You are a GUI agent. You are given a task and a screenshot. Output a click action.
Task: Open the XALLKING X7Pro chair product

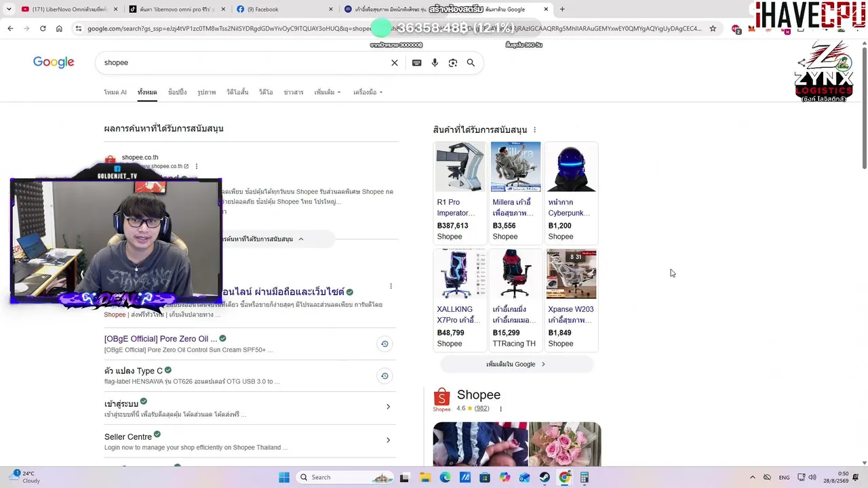tap(460, 299)
